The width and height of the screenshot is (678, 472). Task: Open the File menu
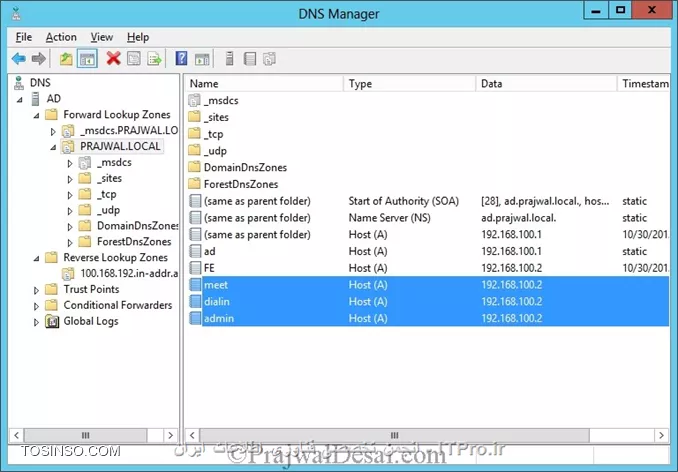click(24, 37)
